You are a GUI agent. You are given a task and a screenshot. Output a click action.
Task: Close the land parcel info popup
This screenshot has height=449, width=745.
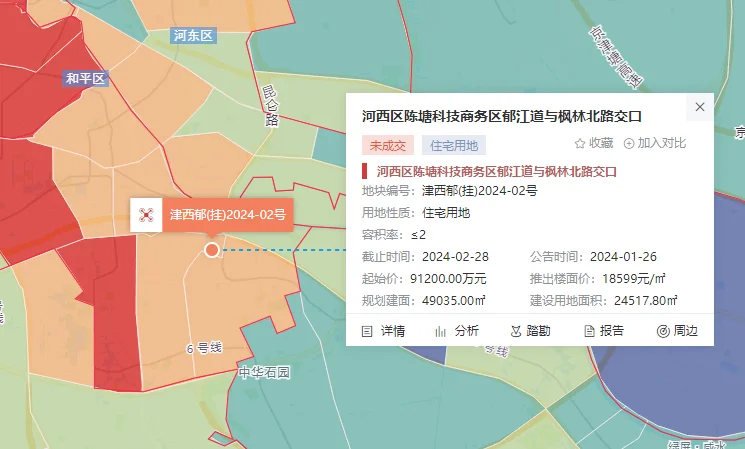click(700, 107)
